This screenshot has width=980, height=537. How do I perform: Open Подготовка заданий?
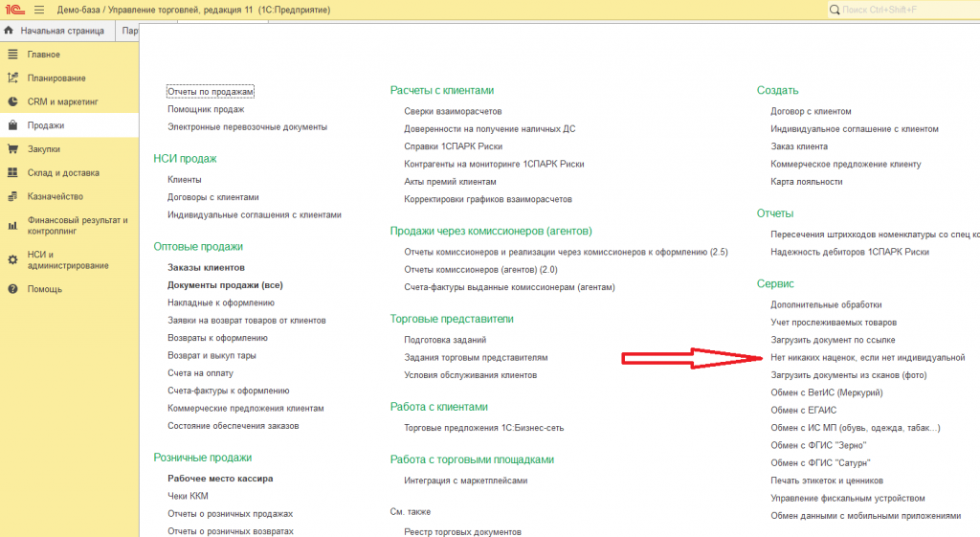point(445,340)
